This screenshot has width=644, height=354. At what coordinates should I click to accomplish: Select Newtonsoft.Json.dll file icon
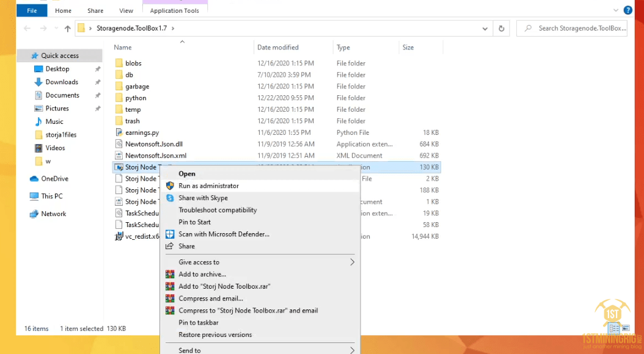pyautogui.click(x=119, y=144)
